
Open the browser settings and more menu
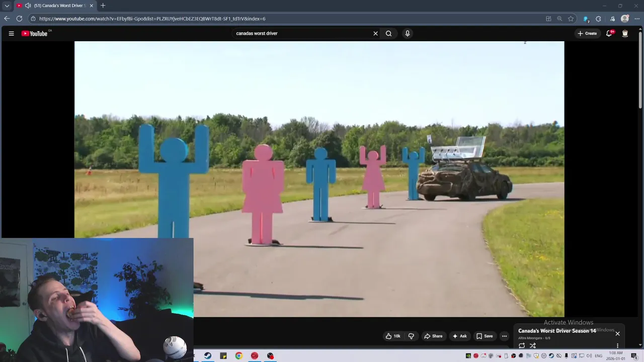point(637,19)
